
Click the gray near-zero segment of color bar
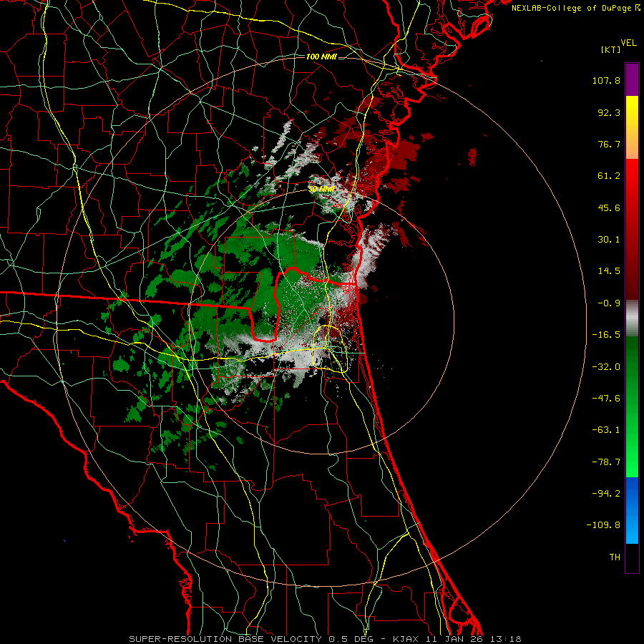(x=632, y=318)
